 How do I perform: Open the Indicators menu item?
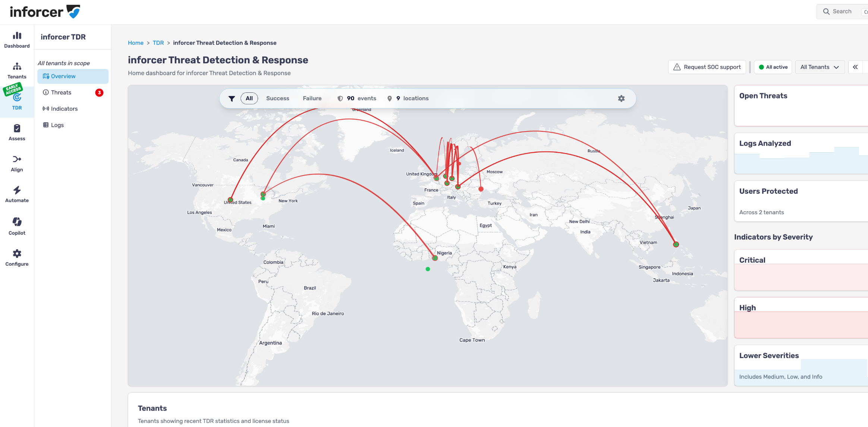click(x=73, y=109)
